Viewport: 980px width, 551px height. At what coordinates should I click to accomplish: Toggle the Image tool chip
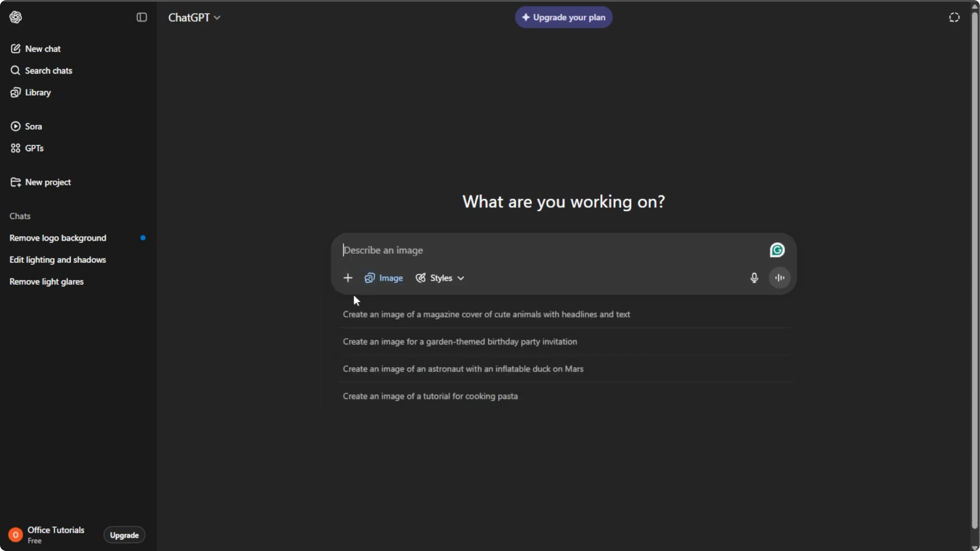[x=383, y=278]
